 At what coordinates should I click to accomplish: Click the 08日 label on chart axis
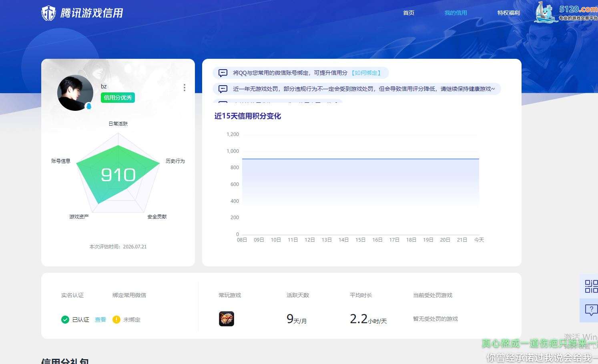coord(242,240)
